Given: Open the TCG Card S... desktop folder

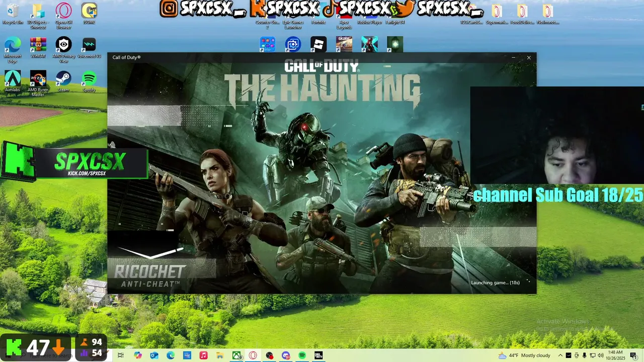Looking at the screenshot, I should pyautogui.click(x=472, y=14).
